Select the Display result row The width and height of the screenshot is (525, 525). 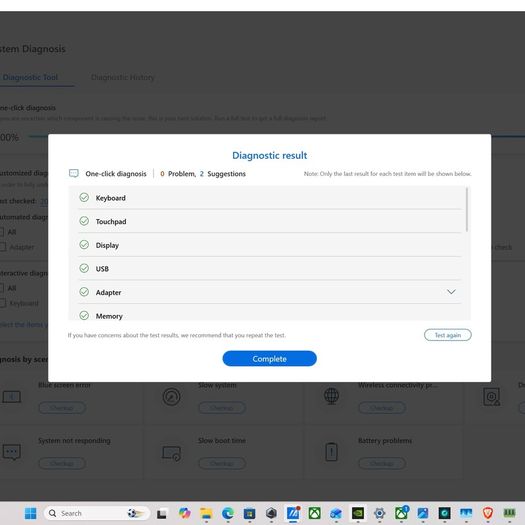pos(270,245)
